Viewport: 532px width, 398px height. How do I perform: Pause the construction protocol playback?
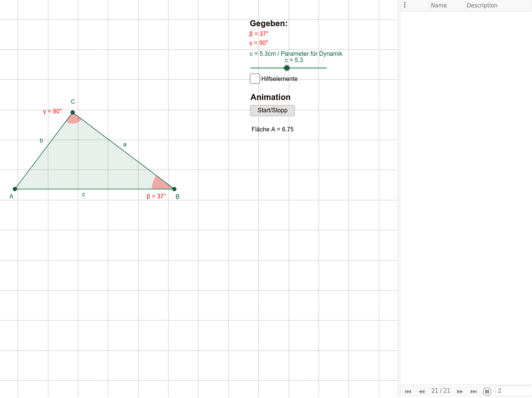point(487,392)
